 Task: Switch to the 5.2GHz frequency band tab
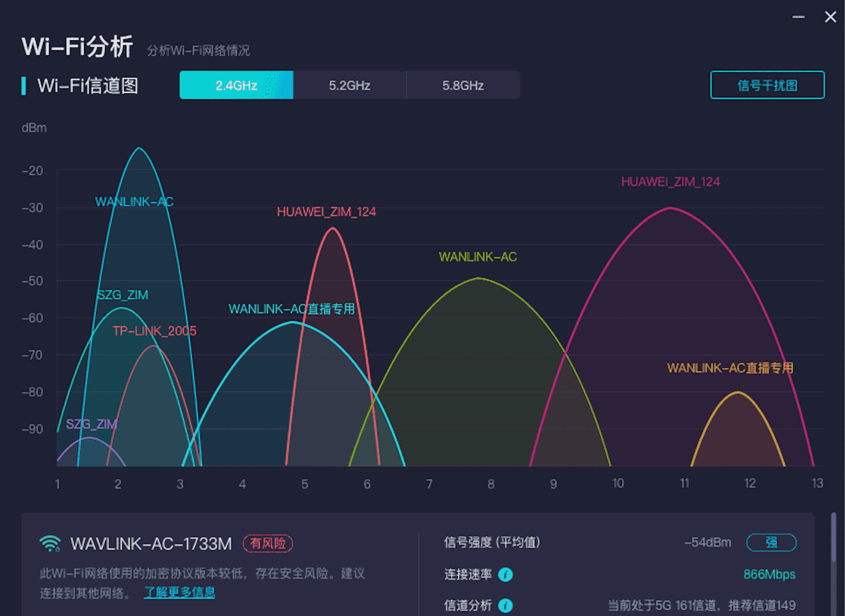point(349,85)
